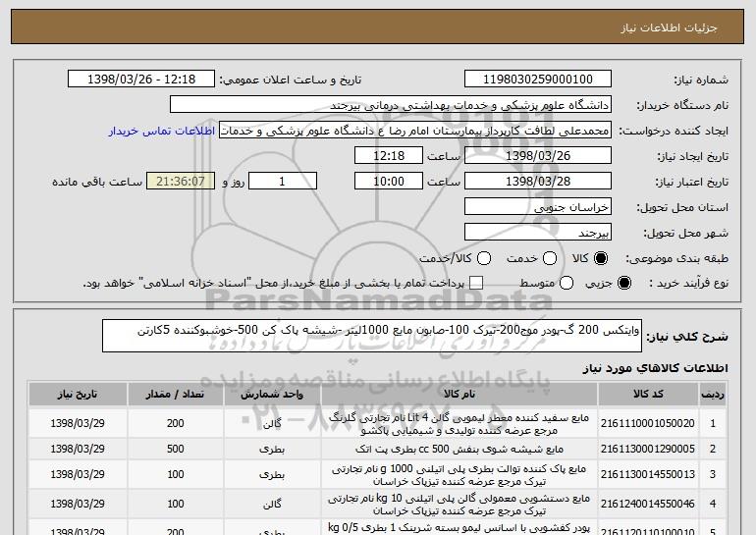This screenshot has width=756, height=535.
Task: Click the ردیف column header
Action: [x=713, y=395]
